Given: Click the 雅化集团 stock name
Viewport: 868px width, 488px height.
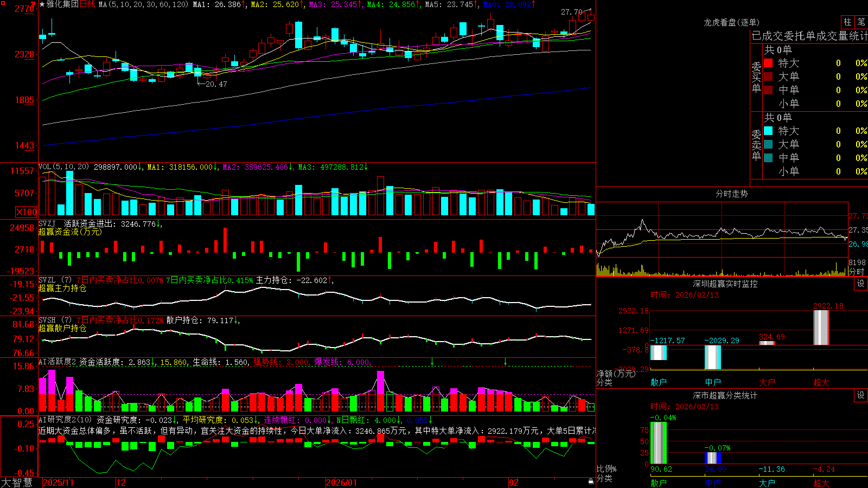Looking at the screenshot, I should [x=62, y=4].
